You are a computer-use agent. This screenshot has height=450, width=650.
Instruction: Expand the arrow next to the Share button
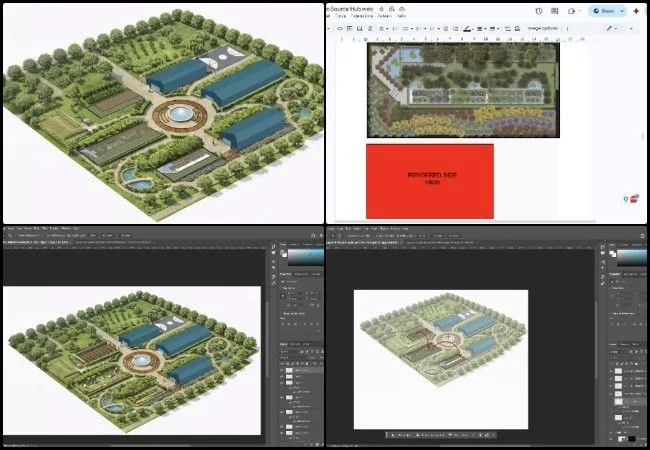[x=622, y=11]
